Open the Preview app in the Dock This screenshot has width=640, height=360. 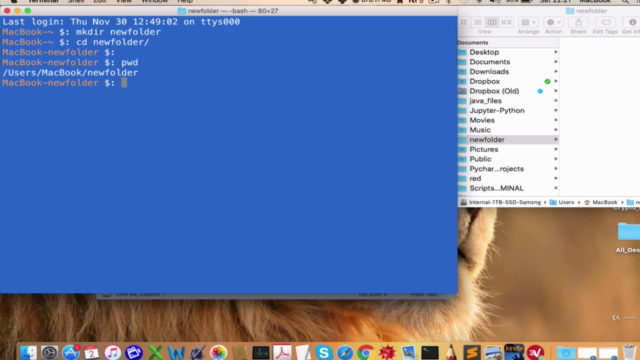tap(408, 352)
